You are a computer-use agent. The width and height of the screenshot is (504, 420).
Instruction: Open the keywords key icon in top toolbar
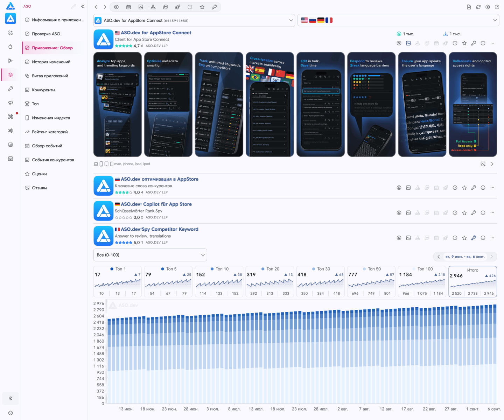(x=214, y=7)
